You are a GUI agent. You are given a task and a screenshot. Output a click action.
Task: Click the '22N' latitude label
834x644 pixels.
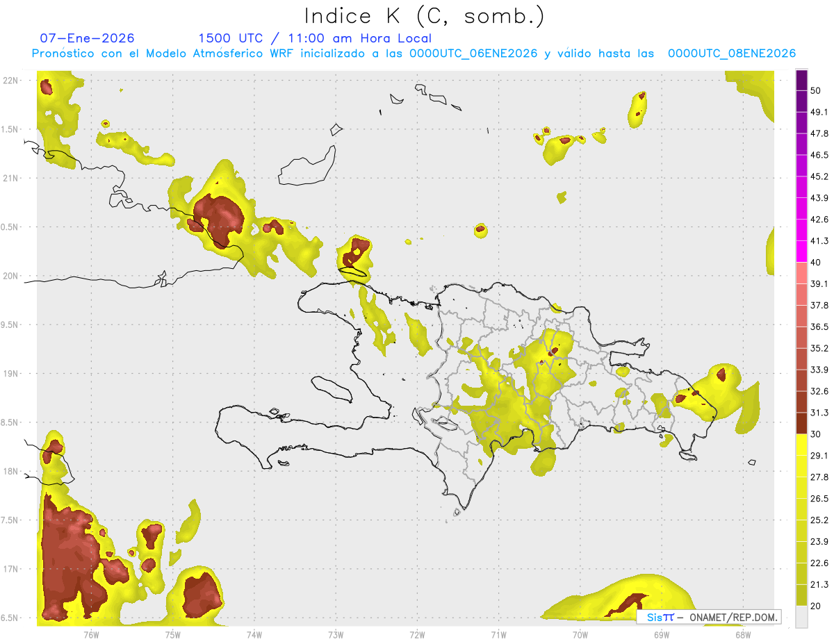pyautogui.click(x=10, y=81)
